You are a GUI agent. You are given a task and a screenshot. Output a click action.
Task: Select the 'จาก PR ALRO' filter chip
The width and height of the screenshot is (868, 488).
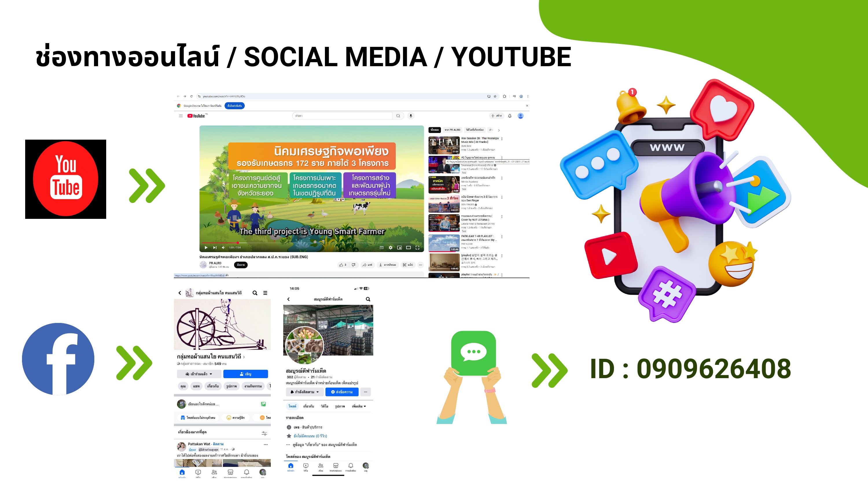(x=452, y=130)
